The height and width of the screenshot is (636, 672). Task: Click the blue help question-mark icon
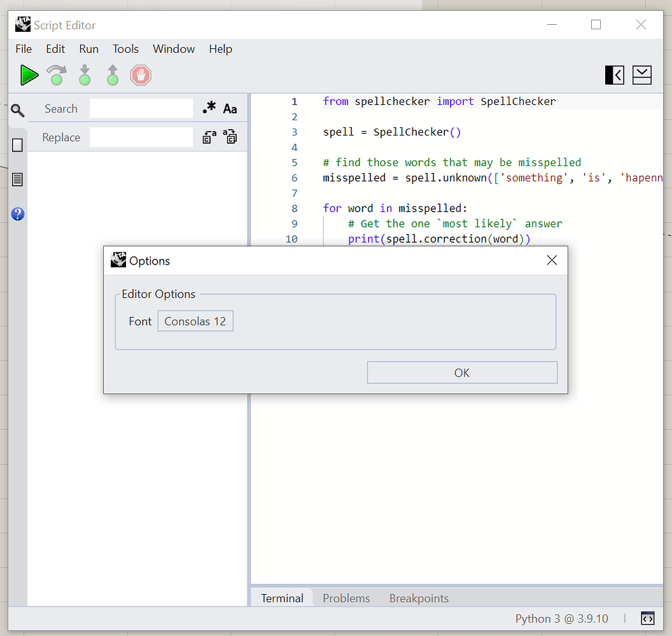17,214
